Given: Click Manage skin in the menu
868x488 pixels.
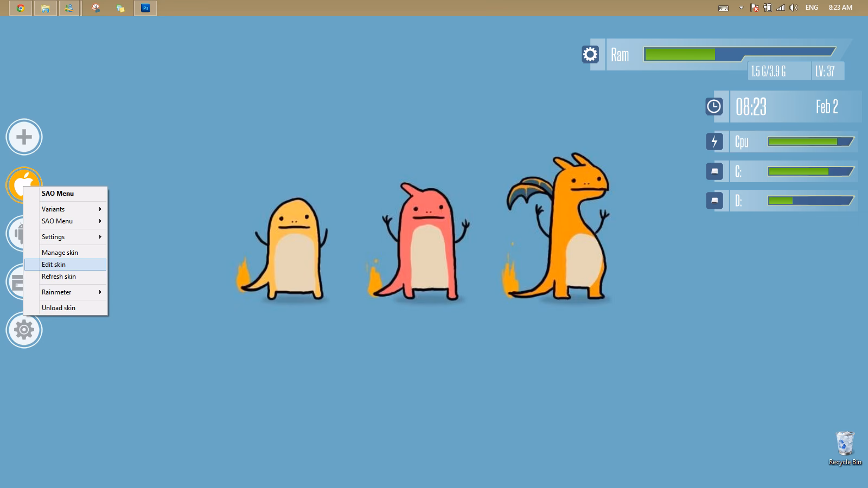Looking at the screenshot, I should coord(60,252).
